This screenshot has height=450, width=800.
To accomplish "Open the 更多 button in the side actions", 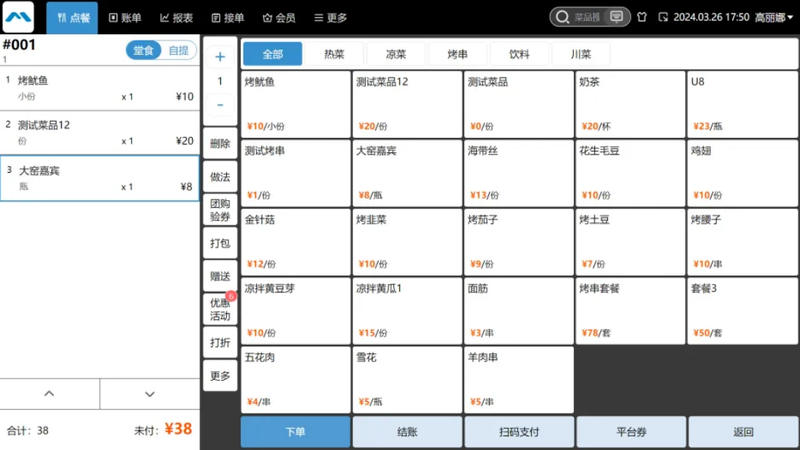I will pos(220,376).
